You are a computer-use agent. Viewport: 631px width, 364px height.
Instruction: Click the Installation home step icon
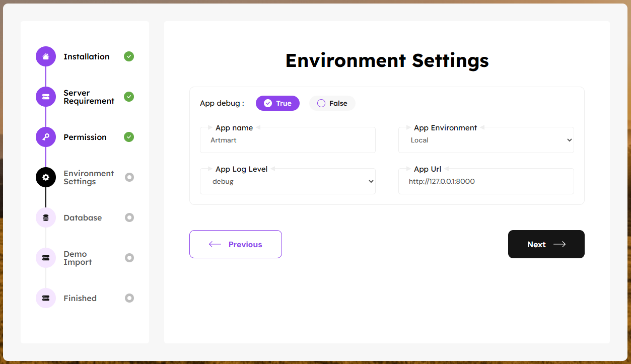pos(46,56)
